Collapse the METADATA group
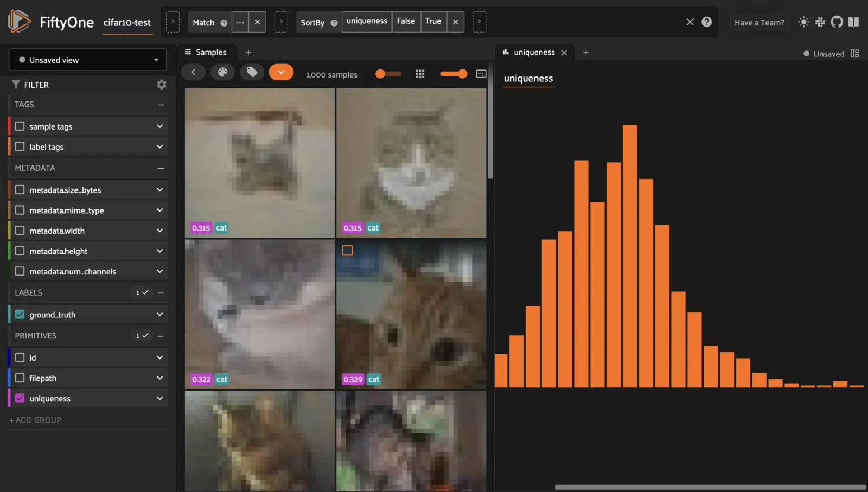The image size is (868, 492). [x=161, y=168]
